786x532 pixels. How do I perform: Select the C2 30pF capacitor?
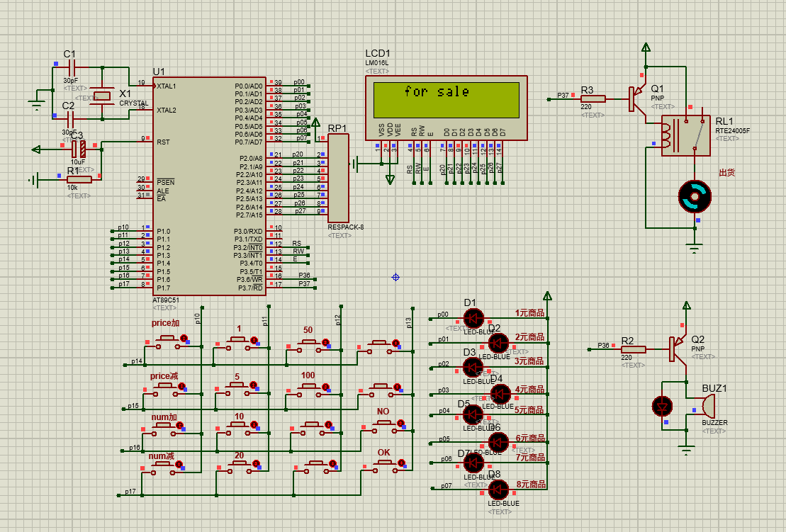click(x=70, y=119)
